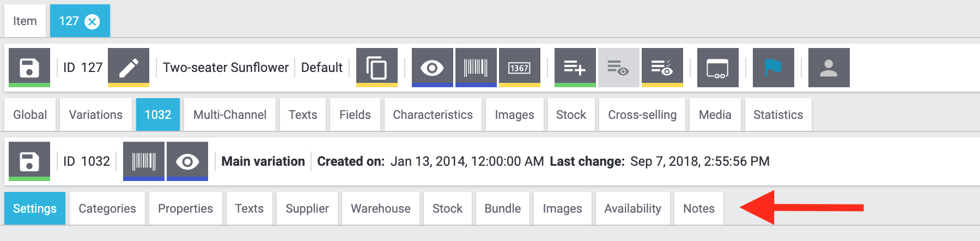The image size is (980, 241).
Task: Click the 1367 number label icon
Action: coord(519,68)
